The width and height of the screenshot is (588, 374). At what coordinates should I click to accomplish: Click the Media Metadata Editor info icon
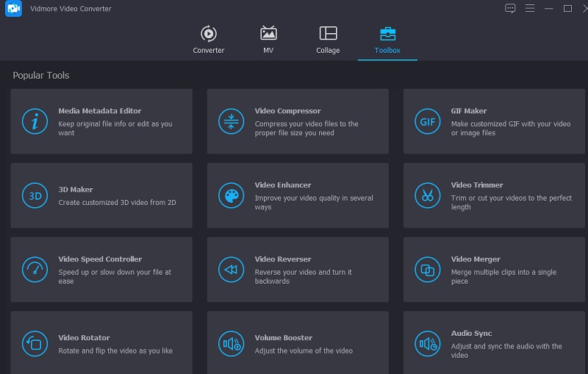point(35,122)
